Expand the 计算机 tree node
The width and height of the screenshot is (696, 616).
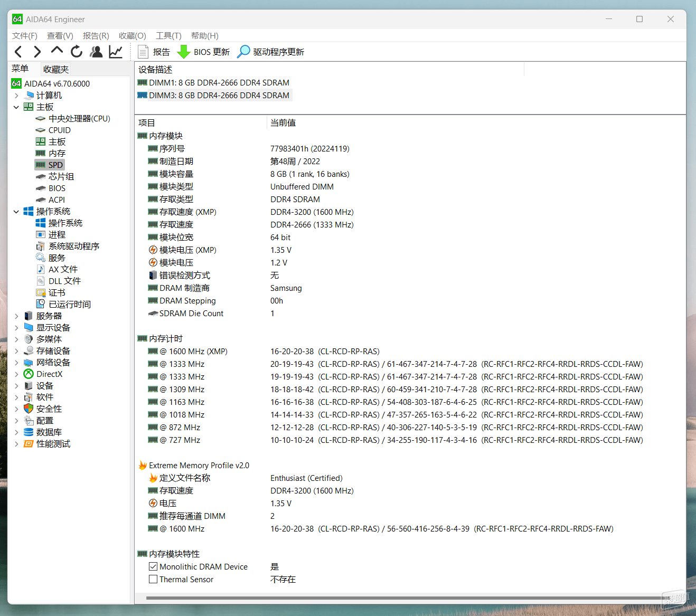click(x=16, y=96)
